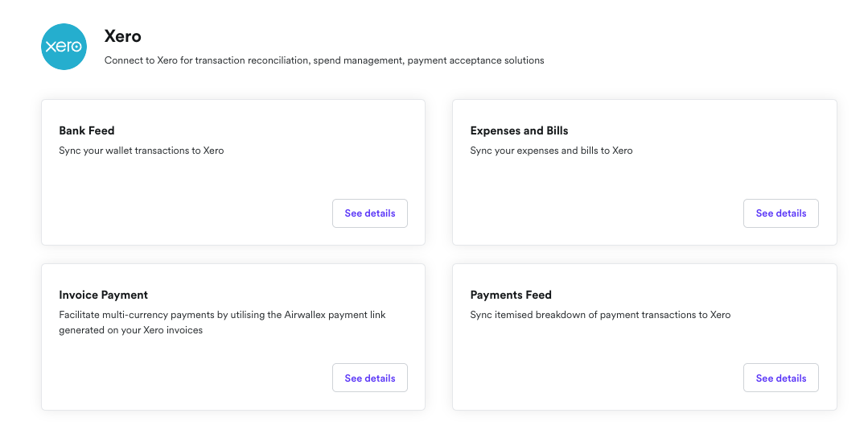Click the itemised breakdown description text
This screenshot has height=434, width=868.
pyautogui.click(x=600, y=315)
